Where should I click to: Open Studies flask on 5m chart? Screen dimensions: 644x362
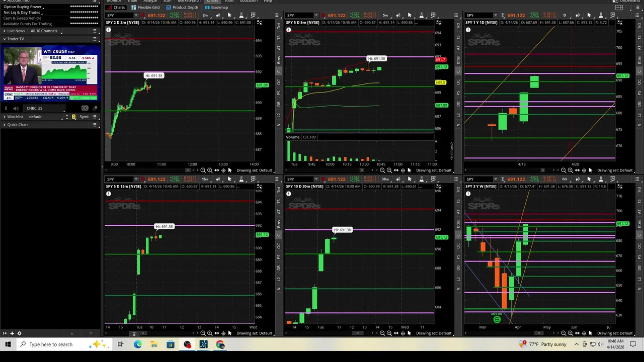422,16
